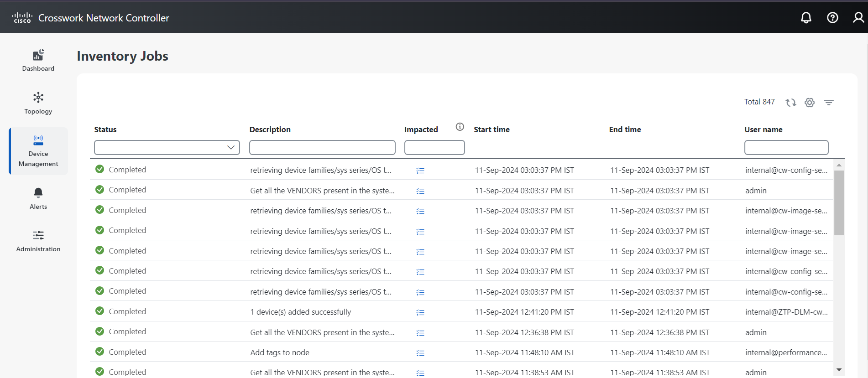Click start time 11-Sep-2024 12:41:20 PM IST
The image size is (868, 378).
tap(524, 312)
